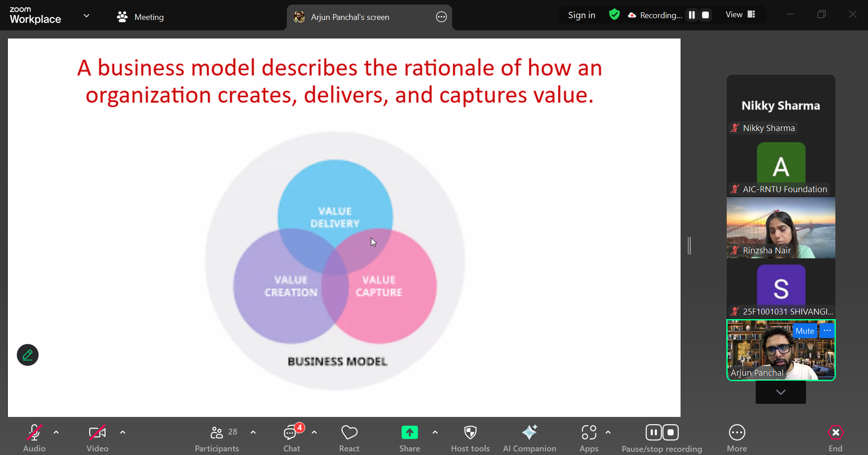Launch AI Companion

coord(529,433)
